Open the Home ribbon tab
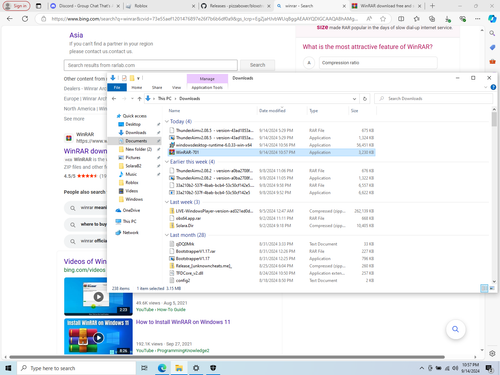The image size is (500, 375). [x=137, y=87]
